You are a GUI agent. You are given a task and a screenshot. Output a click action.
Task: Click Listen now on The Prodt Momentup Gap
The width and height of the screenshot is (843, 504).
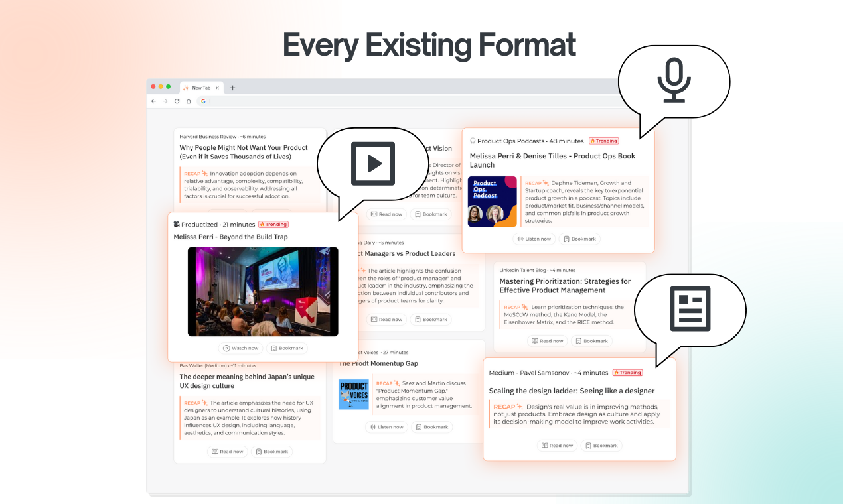tap(386, 427)
